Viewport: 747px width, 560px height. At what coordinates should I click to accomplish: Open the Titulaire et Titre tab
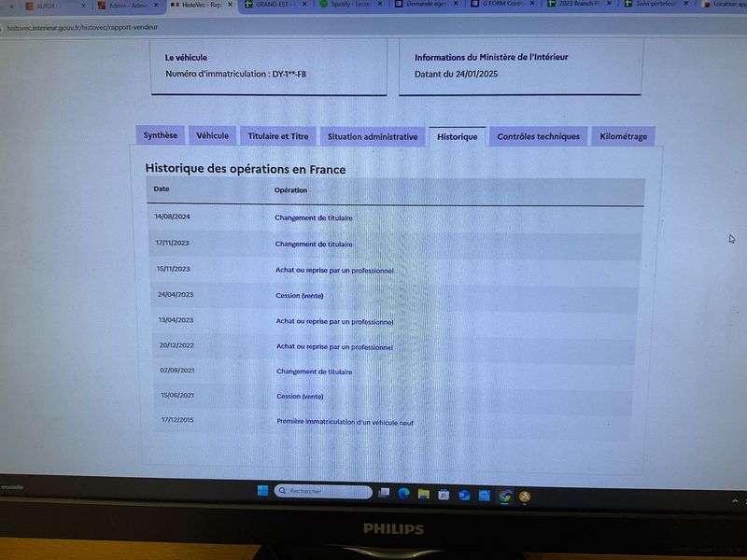(x=277, y=136)
